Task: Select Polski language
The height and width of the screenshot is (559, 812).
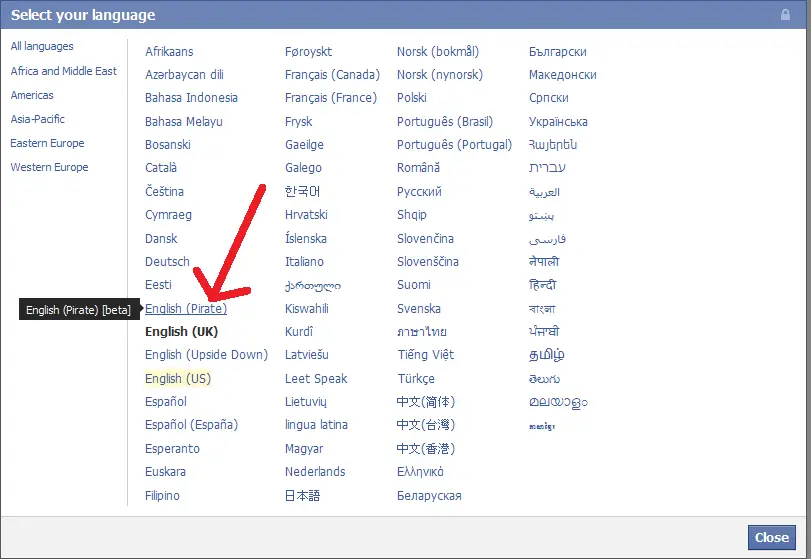Action: 412,98
